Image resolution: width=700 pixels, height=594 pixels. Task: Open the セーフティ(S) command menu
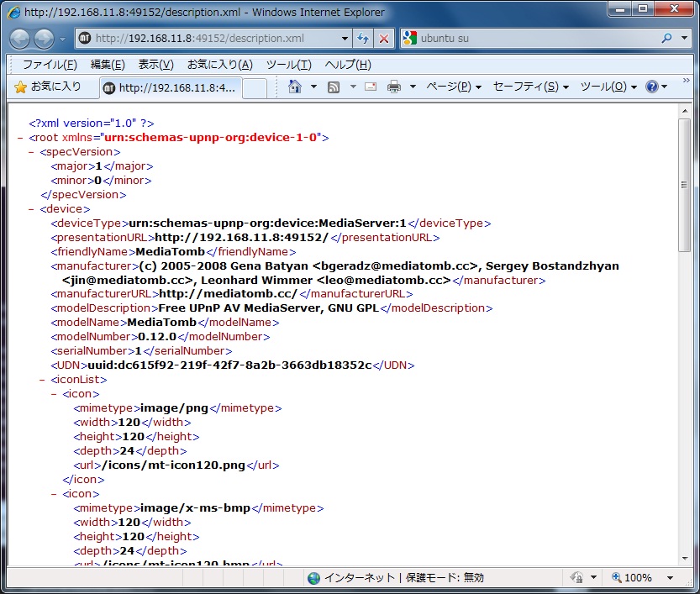pos(531,87)
